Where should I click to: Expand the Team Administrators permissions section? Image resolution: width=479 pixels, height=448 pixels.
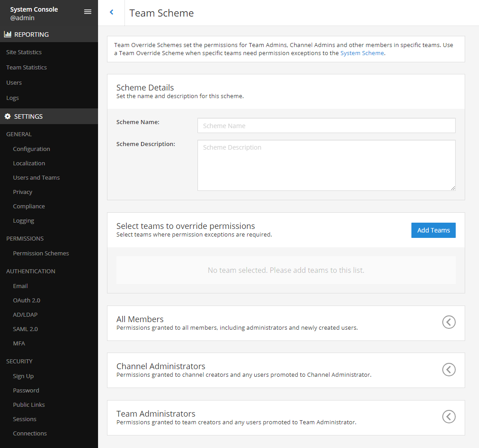[x=449, y=417]
